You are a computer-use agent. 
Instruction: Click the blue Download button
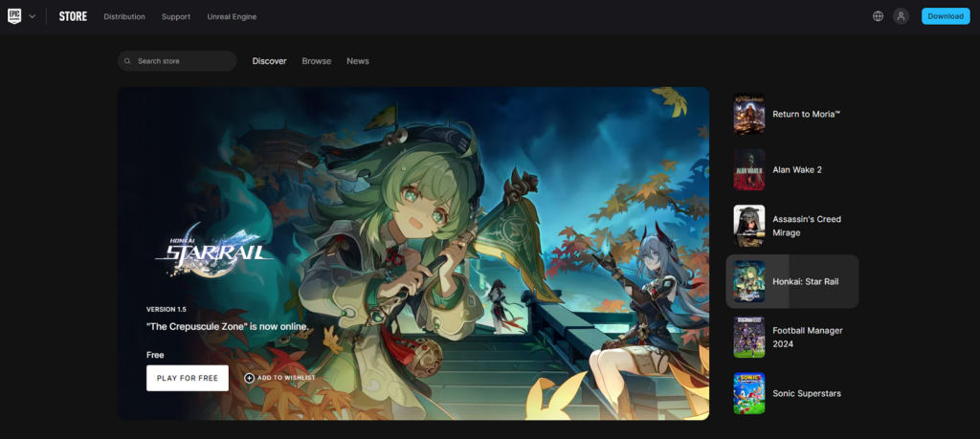coord(946,16)
